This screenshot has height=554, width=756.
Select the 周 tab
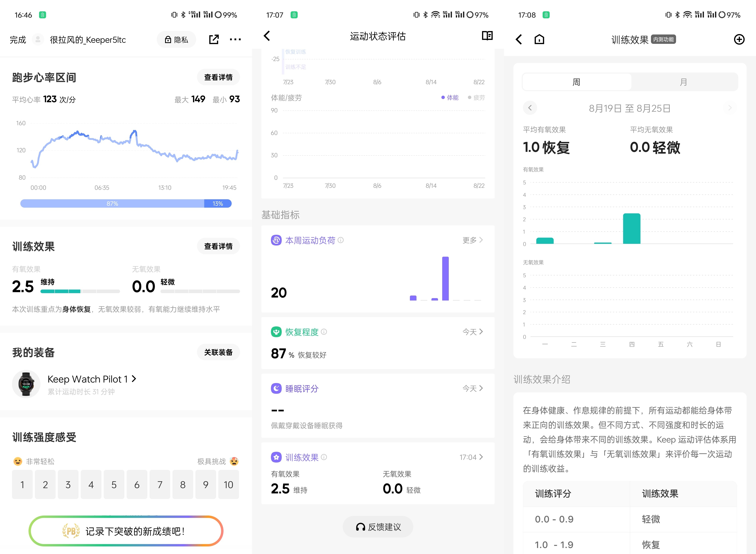tap(576, 82)
